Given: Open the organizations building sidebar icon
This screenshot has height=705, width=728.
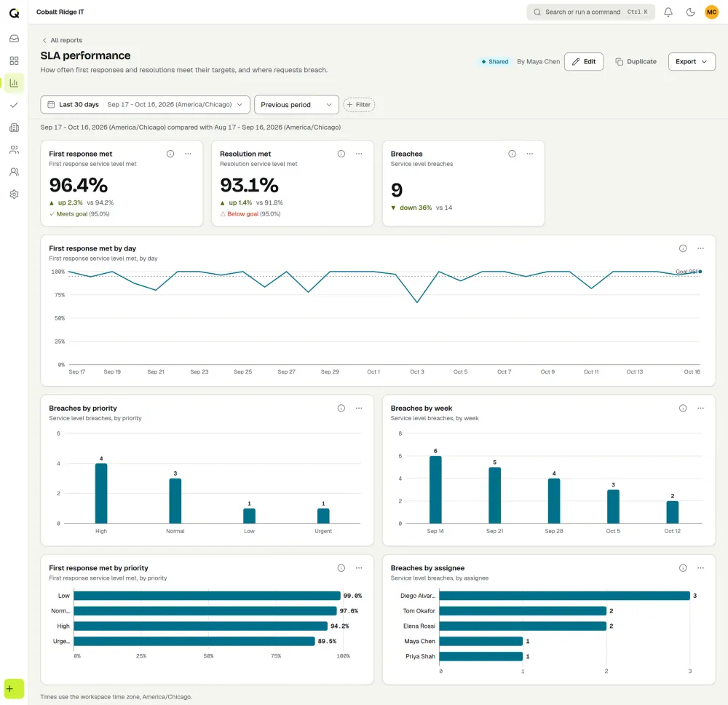Looking at the screenshot, I should click(14, 127).
